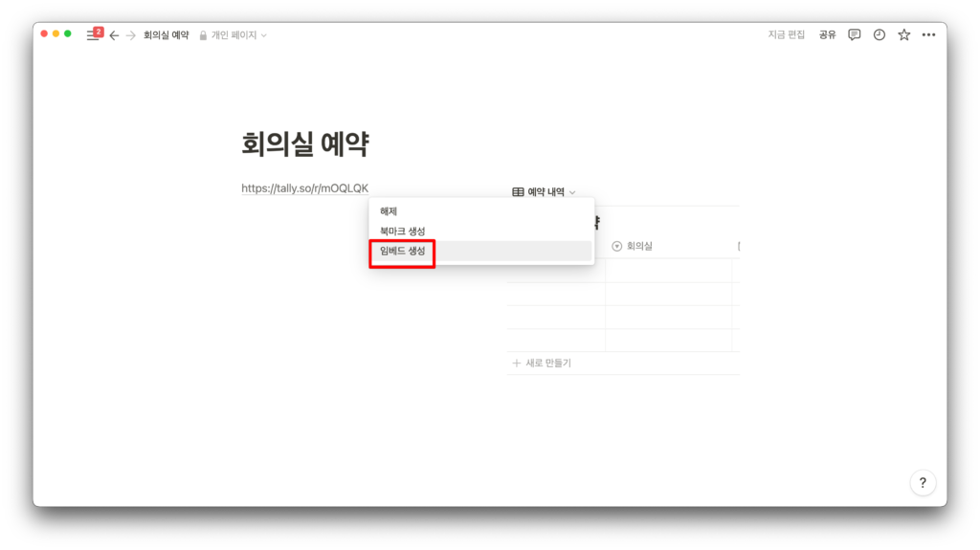Viewport: 980px width, 550px height.
Task: Click the 지금 편집 status text
Action: point(787,34)
